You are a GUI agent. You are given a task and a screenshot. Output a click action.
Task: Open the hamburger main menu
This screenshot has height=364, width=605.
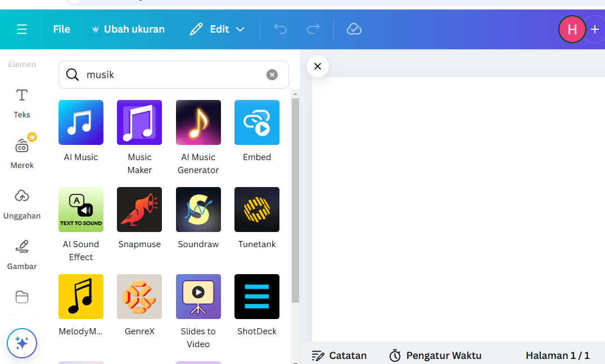[22, 29]
